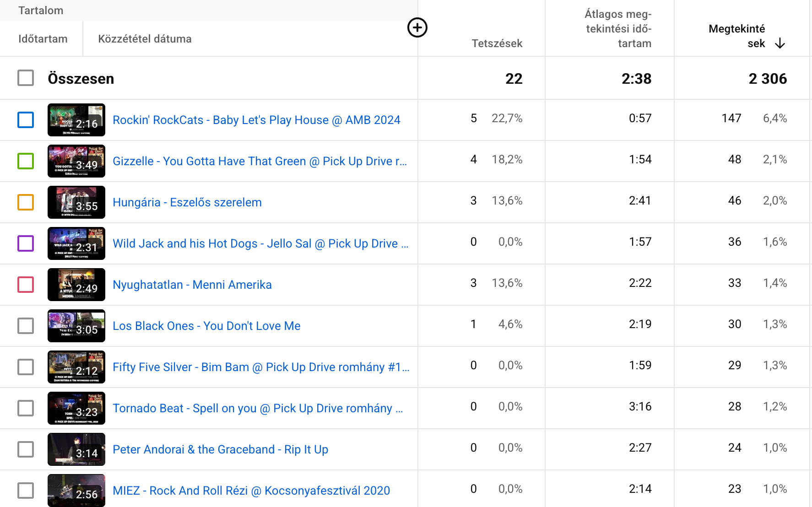Sort by the Tetszések column header
The image size is (812, 507).
coord(497,43)
